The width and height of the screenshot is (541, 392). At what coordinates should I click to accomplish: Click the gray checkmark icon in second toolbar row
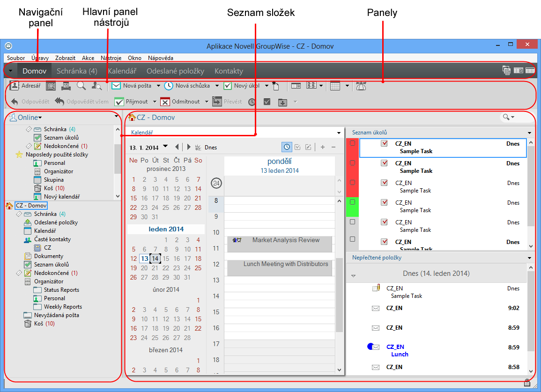pos(267,102)
